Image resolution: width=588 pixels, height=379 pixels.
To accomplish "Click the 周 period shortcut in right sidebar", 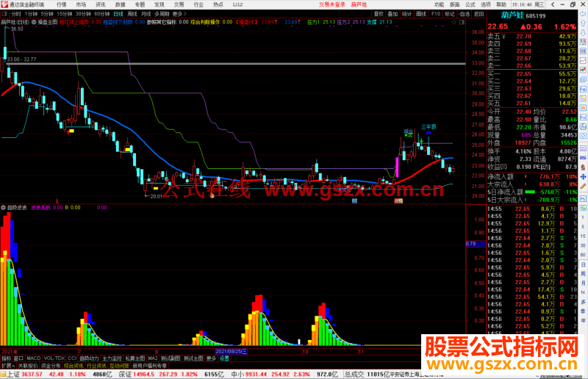I will (583, 274).
